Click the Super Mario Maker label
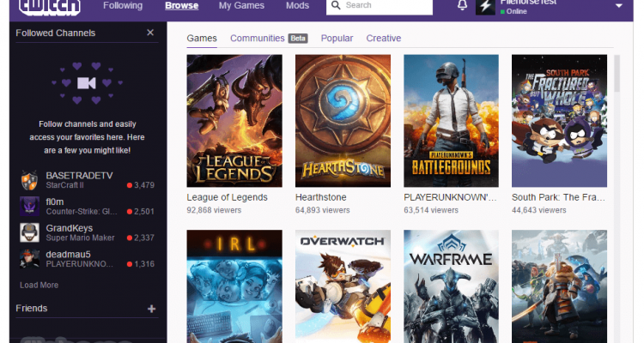Viewport: 644px width, 343px height. click(80, 238)
